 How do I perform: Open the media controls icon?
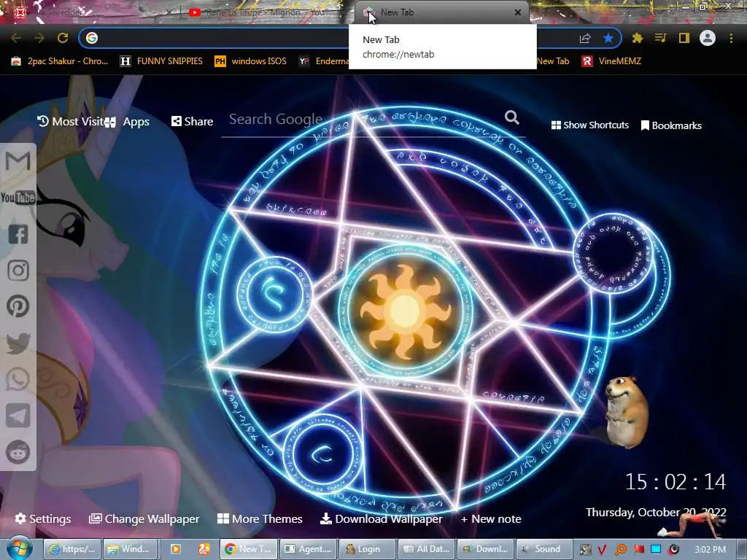tap(660, 38)
